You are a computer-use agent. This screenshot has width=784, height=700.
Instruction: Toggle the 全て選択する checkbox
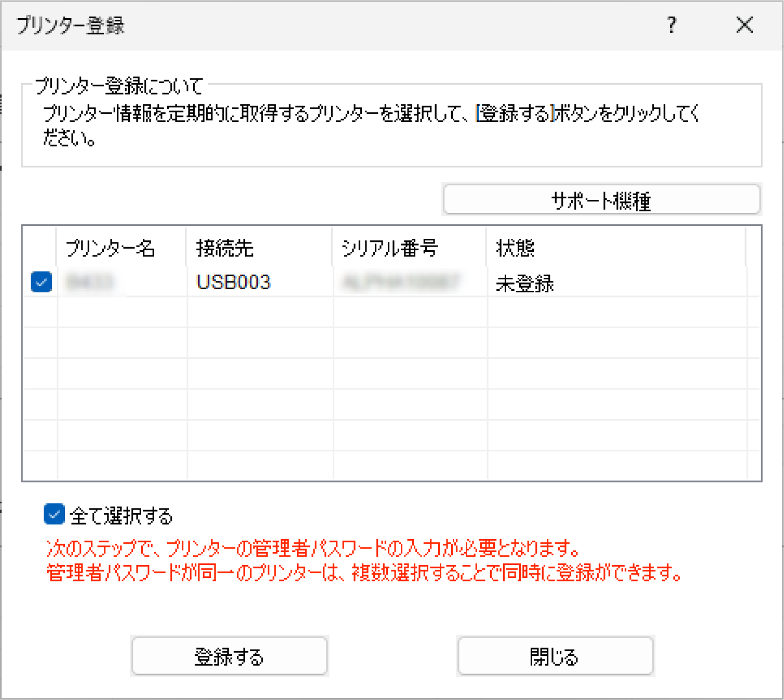(x=54, y=514)
